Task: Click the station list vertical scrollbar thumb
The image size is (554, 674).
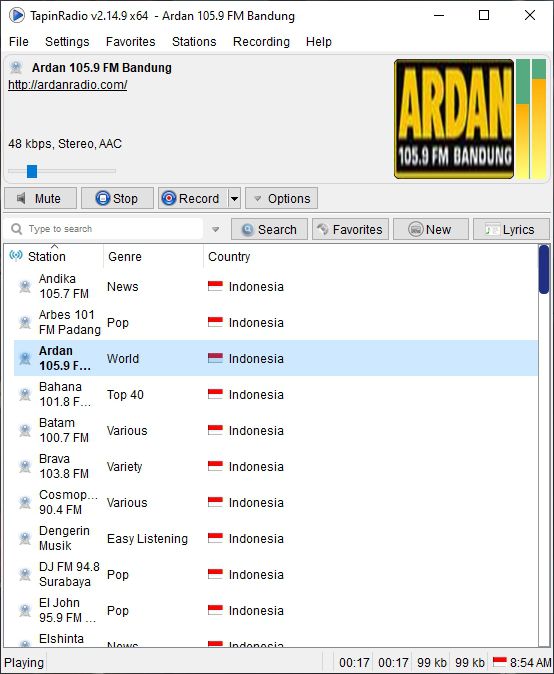Action: tap(544, 270)
